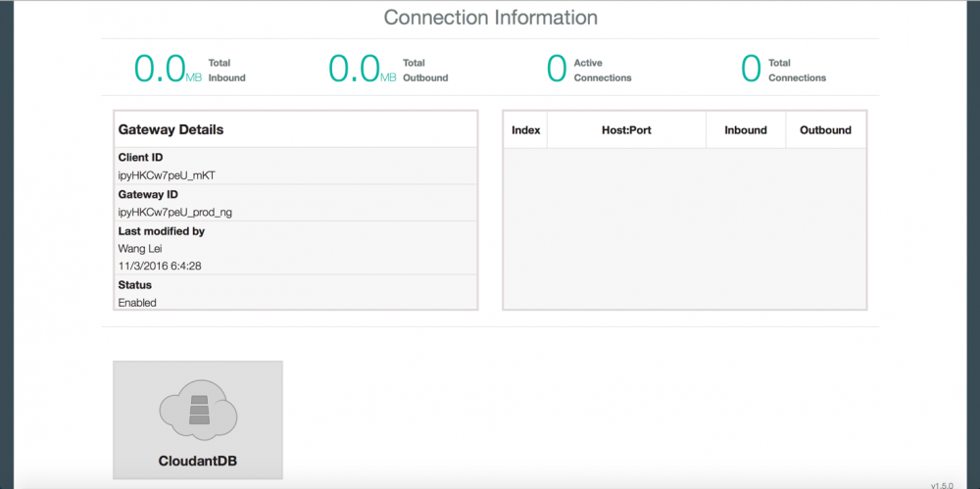The height and width of the screenshot is (489, 980).
Task: Click the Total Connections count
Action: [752, 69]
